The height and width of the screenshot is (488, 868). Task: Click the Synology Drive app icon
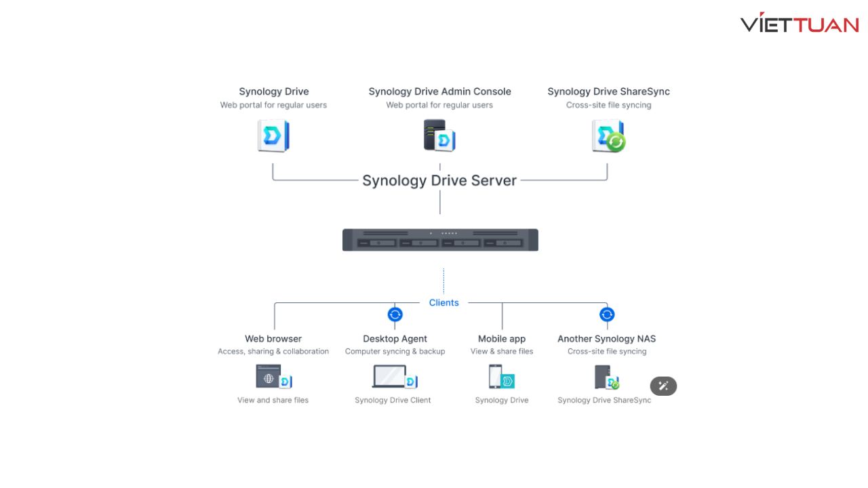coord(274,136)
